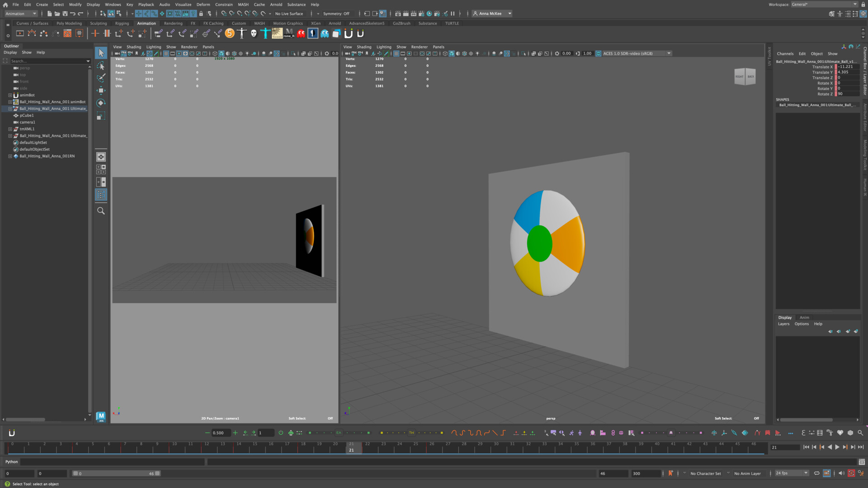Mute audio with the speaker icon
This screenshot has width=868, height=488.
840,474
